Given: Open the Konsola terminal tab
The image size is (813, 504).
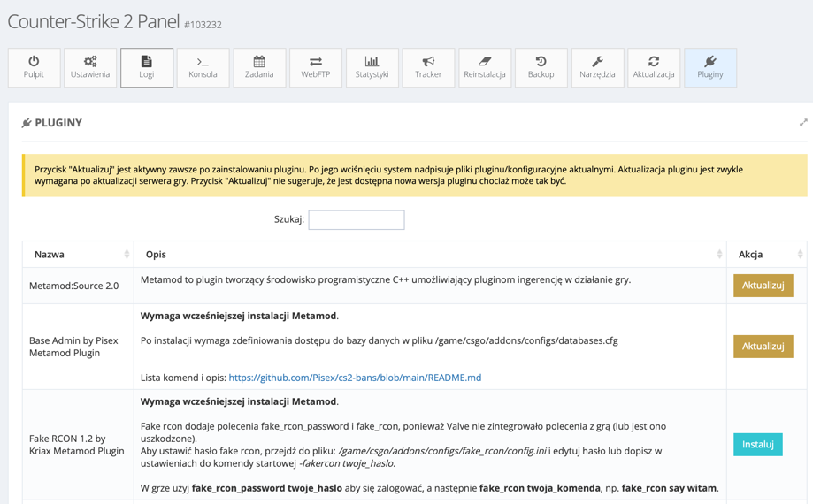Looking at the screenshot, I should pyautogui.click(x=203, y=68).
